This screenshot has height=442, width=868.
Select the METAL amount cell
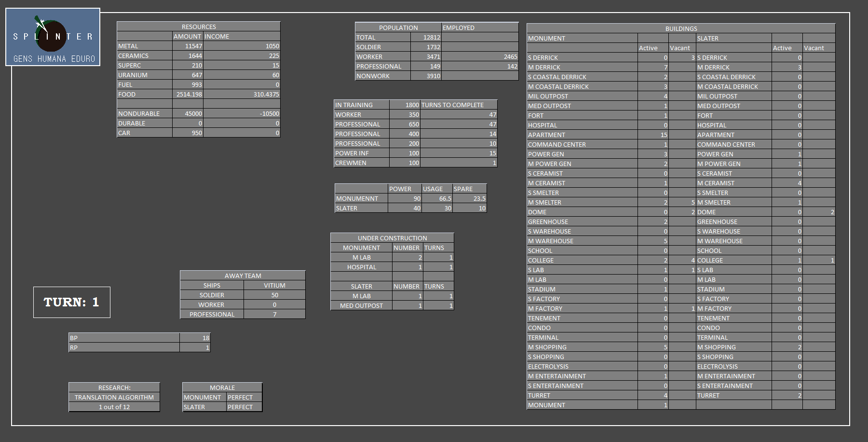188,46
